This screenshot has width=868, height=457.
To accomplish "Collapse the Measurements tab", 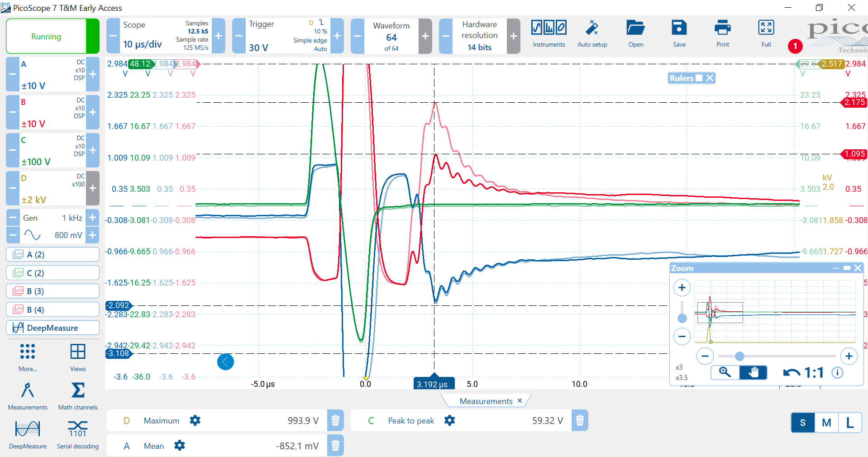I will click(520, 401).
